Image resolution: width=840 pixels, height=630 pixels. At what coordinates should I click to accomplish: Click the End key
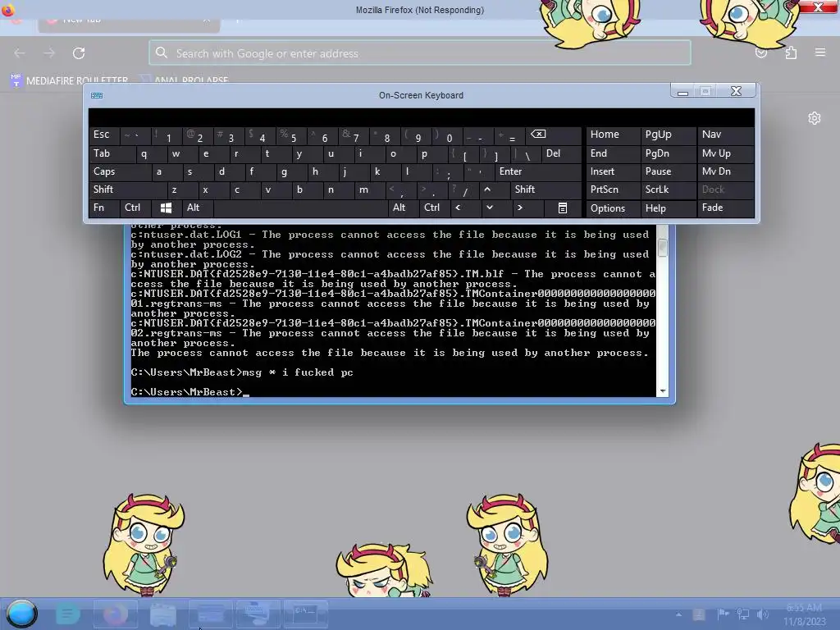tap(612, 153)
